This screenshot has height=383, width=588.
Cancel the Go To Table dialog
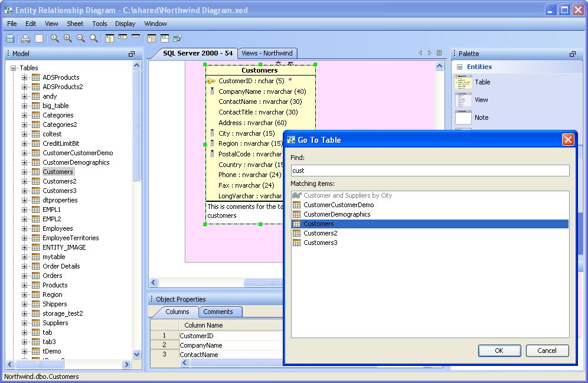(x=547, y=351)
